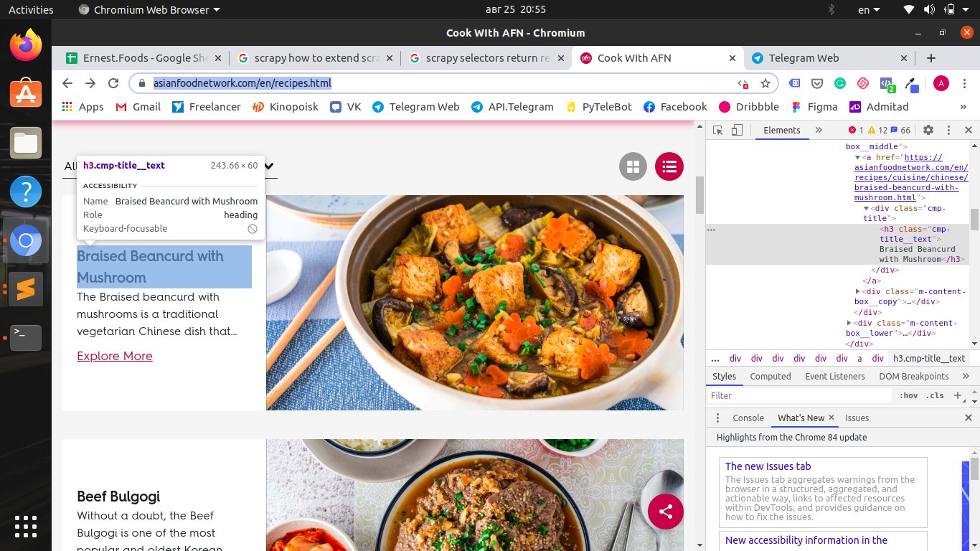The width and height of the screenshot is (980, 551).
Task: Open the code extension with badge 2
Action: pyautogui.click(x=887, y=84)
